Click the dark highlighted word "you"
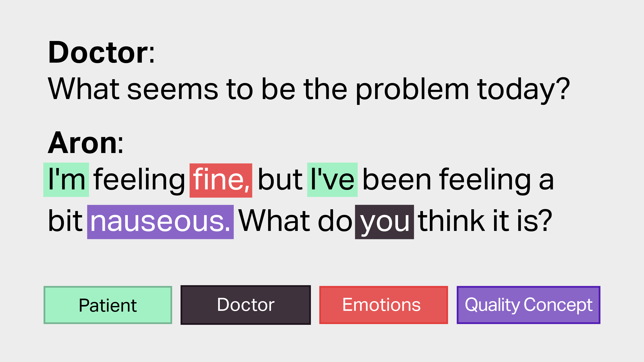Screen dimensions: 644x362 (x=385, y=222)
